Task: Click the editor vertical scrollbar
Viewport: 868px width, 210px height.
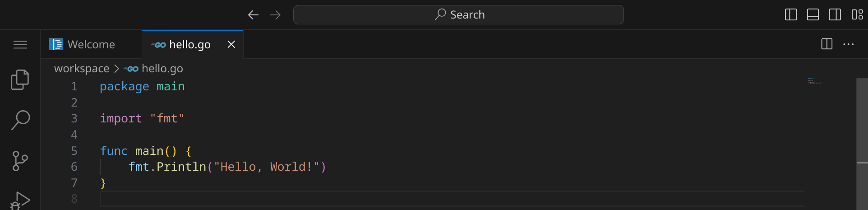Action: click(862, 135)
